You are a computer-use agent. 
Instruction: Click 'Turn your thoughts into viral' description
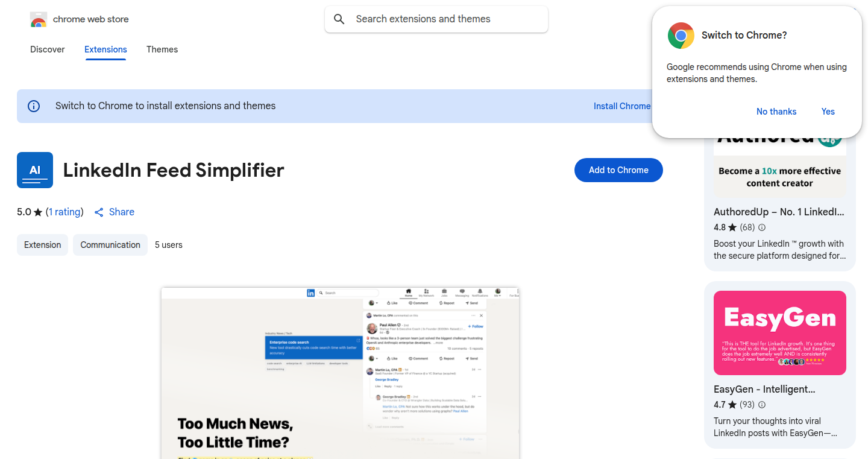point(775,427)
